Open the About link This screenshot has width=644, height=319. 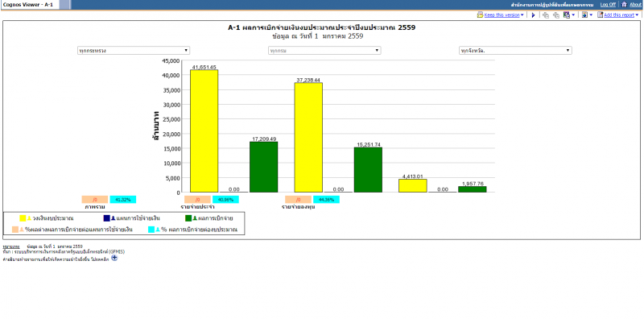tap(635, 5)
